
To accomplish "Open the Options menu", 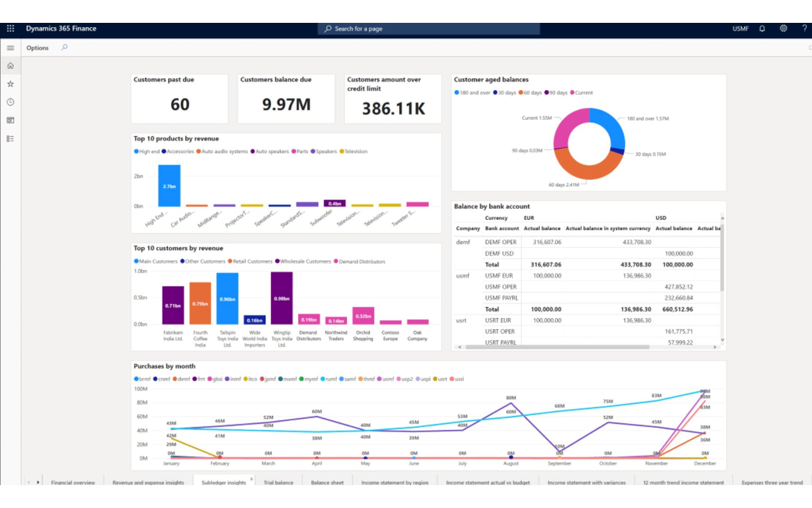I will (x=37, y=48).
